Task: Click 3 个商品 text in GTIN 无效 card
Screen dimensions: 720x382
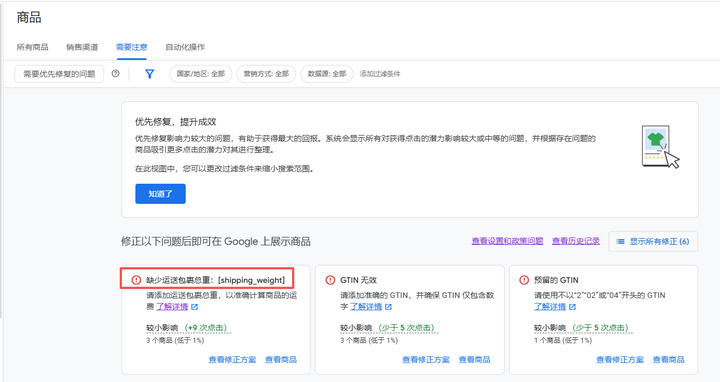Action: click(369, 340)
